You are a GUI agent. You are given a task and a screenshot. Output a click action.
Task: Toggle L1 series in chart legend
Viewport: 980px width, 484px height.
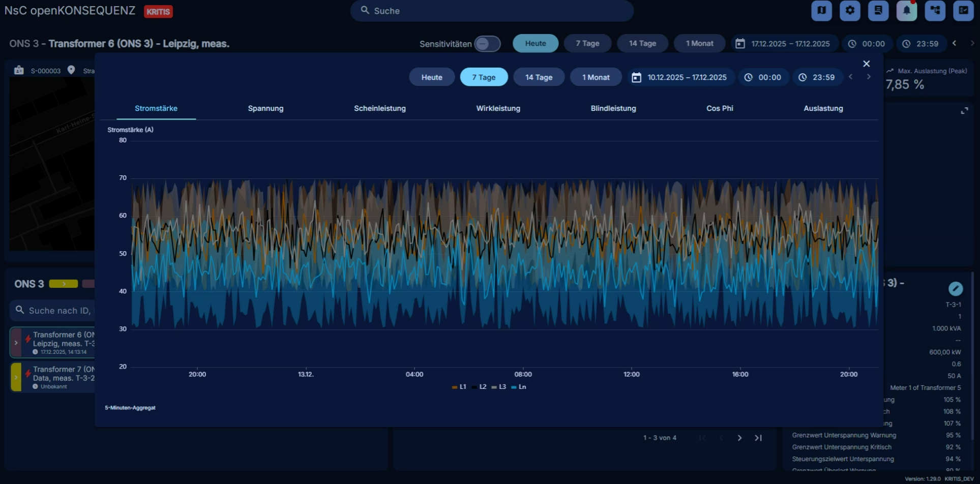459,387
